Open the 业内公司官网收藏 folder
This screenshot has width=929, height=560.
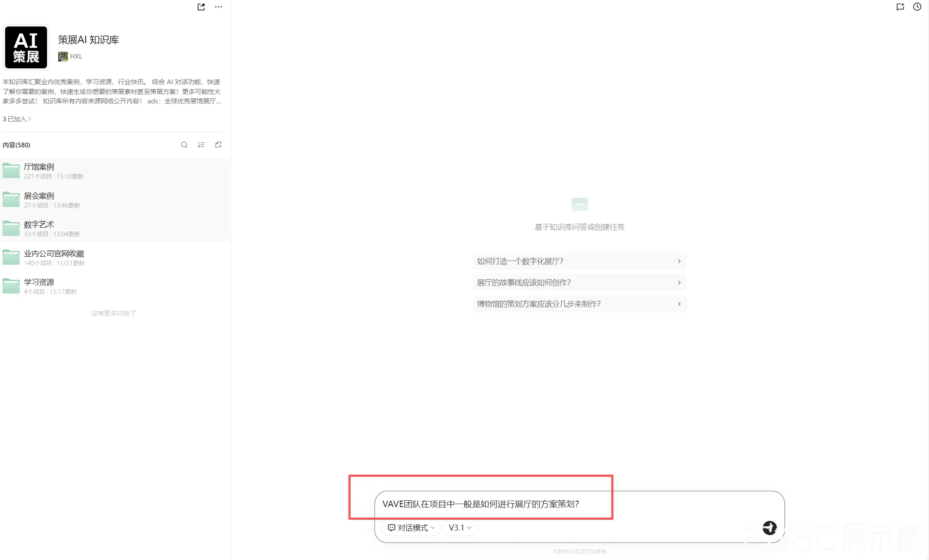tap(54, 254)
